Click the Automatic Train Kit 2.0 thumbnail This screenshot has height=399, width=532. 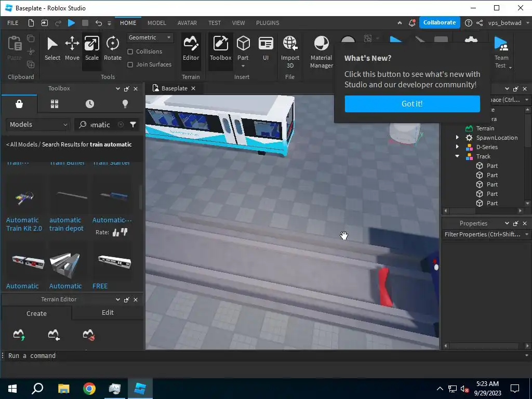[x=24, y=197]
